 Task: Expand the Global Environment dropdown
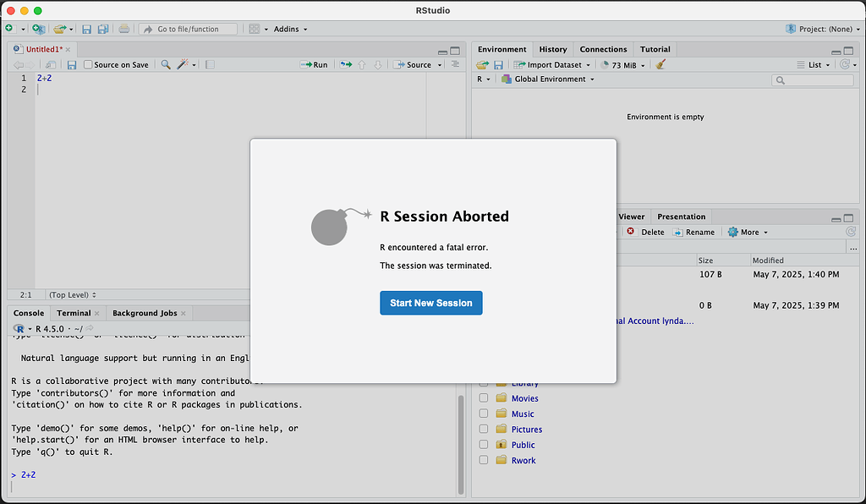(x=548, y=79)
